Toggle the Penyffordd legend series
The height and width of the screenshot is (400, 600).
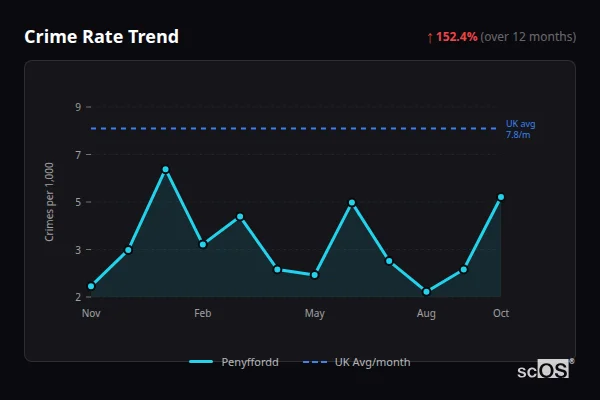coord(234,362)
